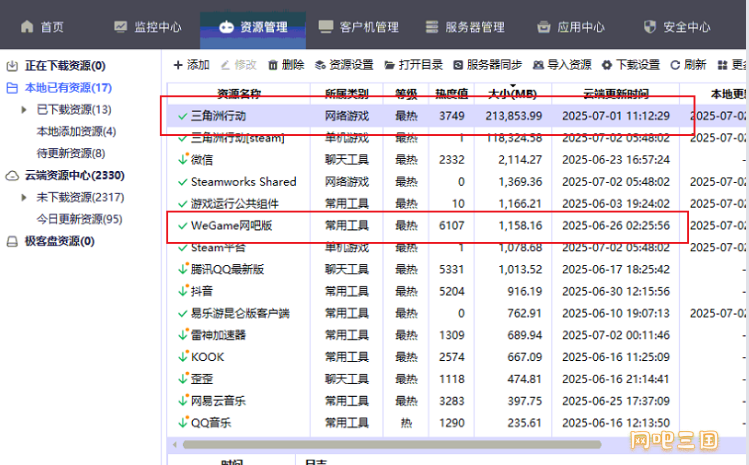Click the home icon beside 首页
This screenshot has height=465, width=749.
coord(27,26)
